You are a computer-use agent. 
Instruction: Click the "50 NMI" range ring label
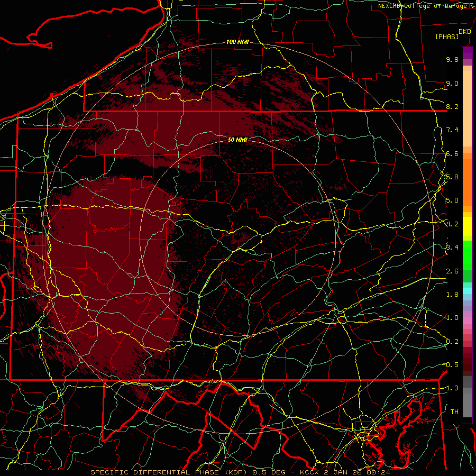click(x=237, y=140)
